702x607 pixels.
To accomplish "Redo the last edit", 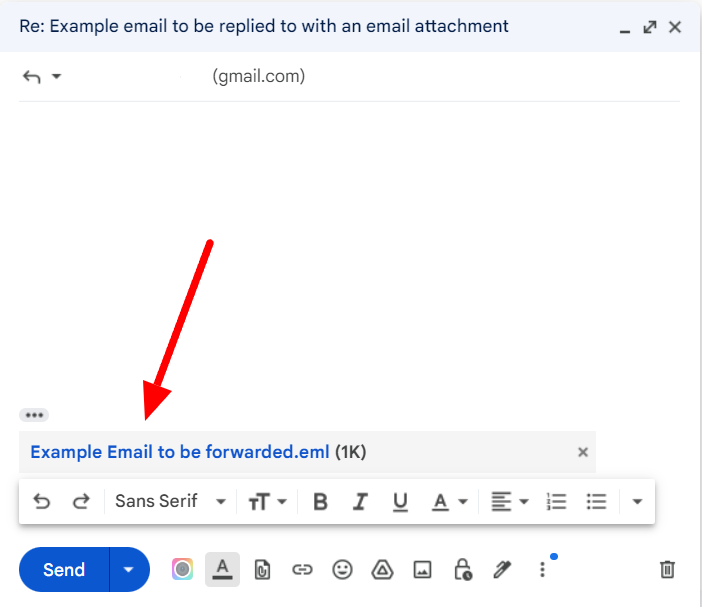I will 81,501.
